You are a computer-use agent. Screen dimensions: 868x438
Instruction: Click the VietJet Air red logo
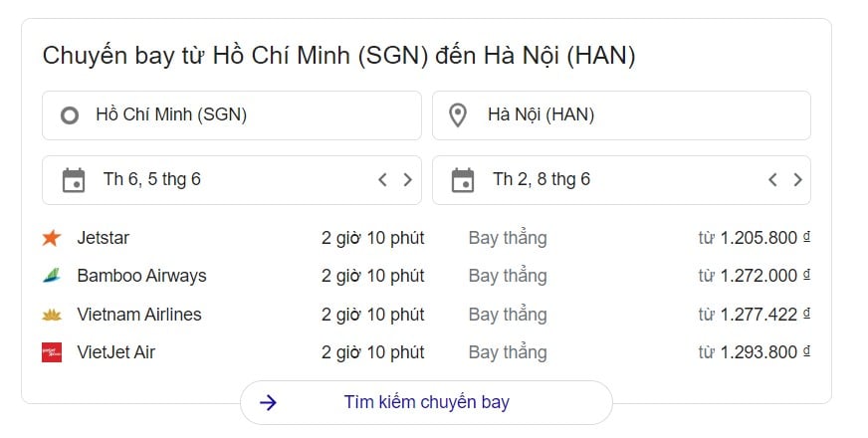52,352
